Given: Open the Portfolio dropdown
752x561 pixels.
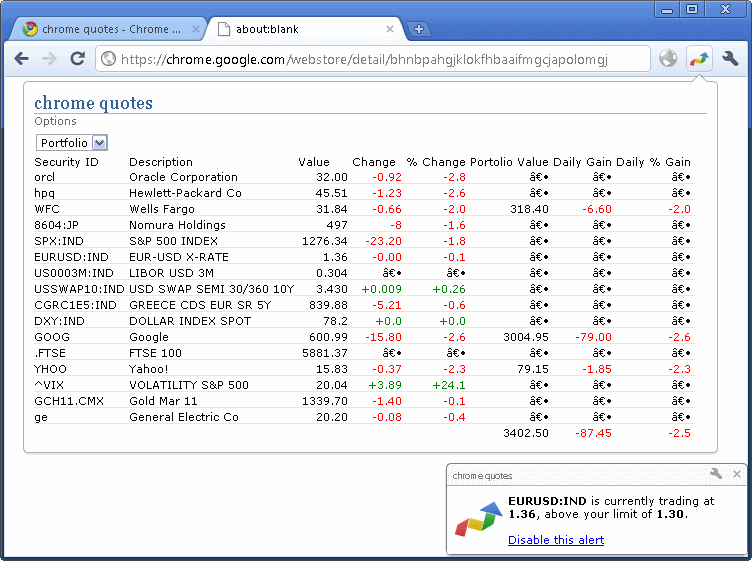Looking at the screenshot, I should (72, 143).
